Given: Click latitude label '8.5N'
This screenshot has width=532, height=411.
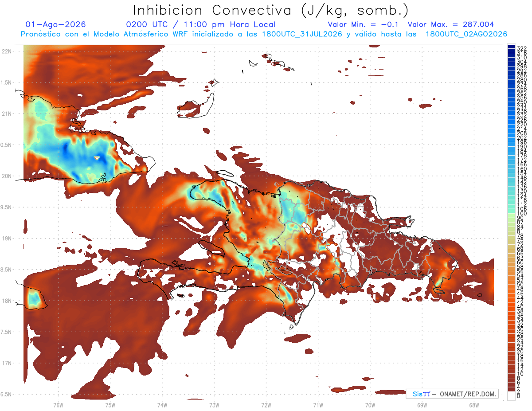Looking at the screenshot, I should (x=6, y=270).
